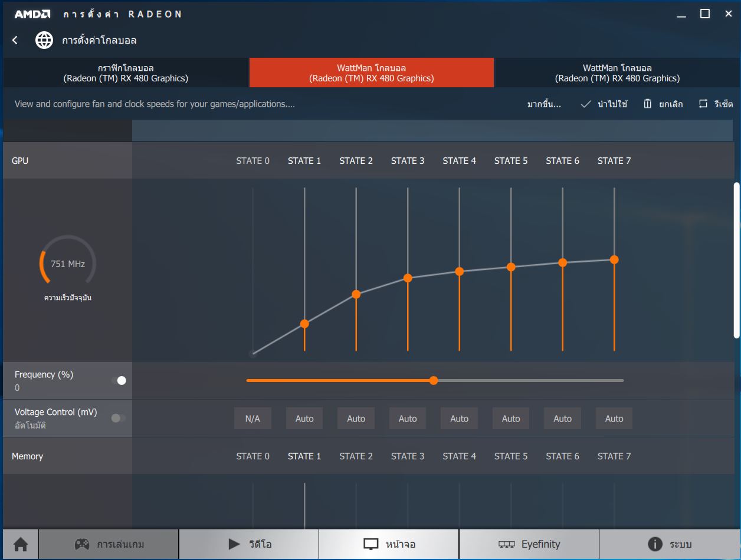Click the trash bin discard icon

648,104
